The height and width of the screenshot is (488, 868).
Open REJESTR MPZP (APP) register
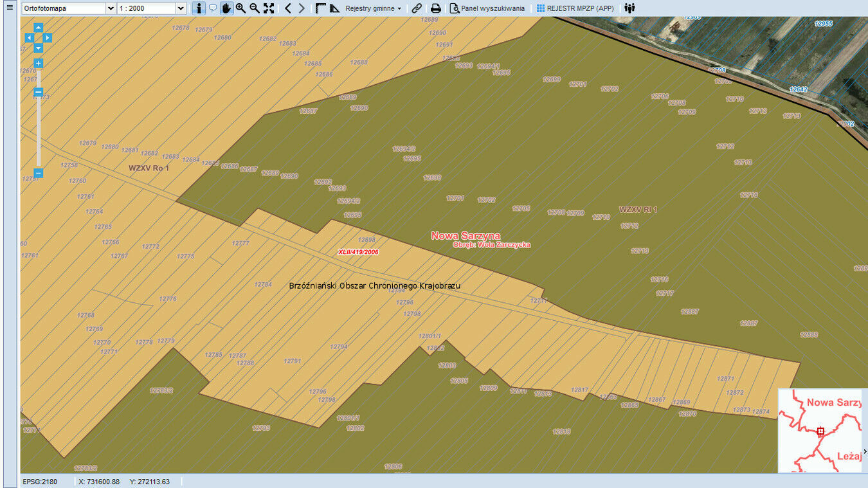(575, 8)
